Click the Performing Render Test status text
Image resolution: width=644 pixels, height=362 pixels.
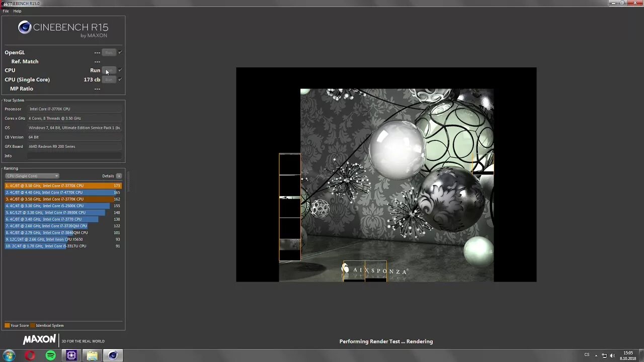(386, 341)
